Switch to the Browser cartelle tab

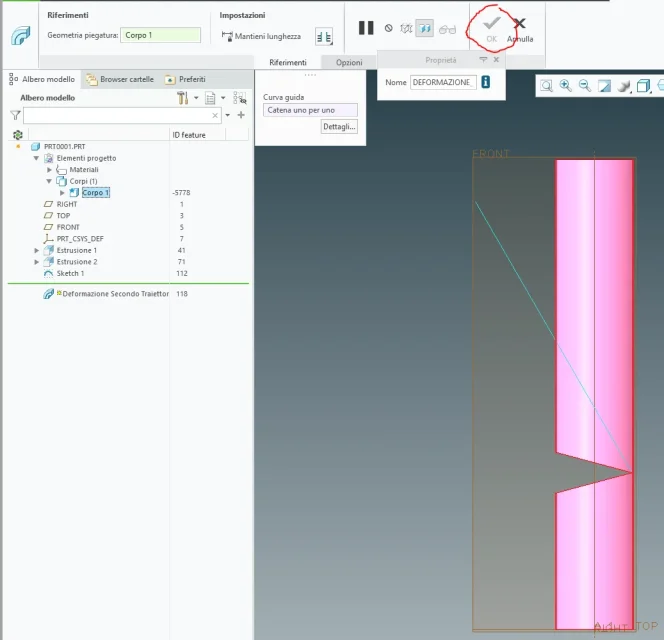click(120, 79)
